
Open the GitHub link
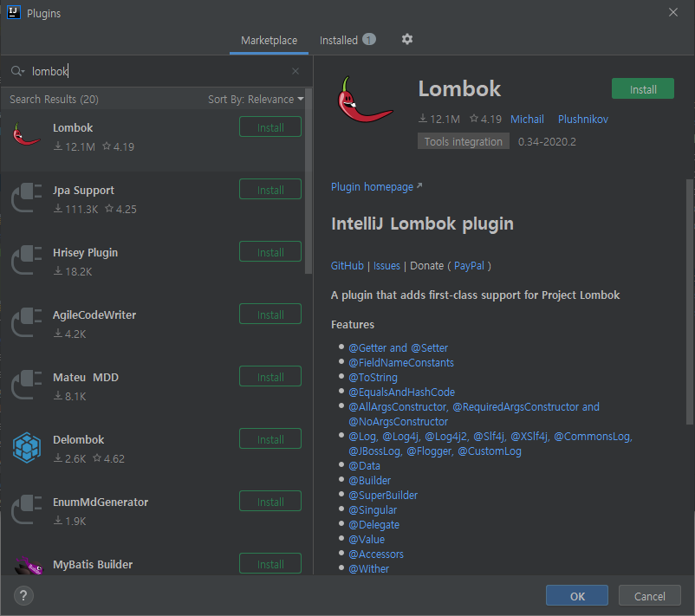347,265
